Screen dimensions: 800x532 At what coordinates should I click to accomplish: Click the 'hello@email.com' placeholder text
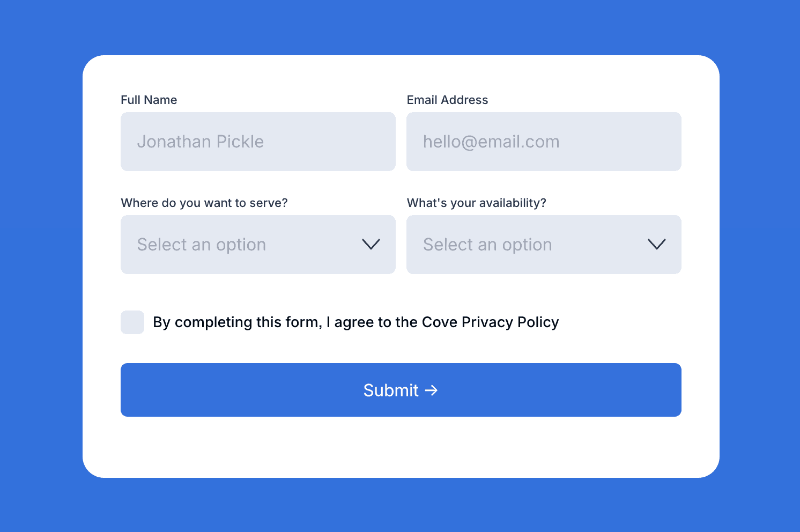click(491, 142)
